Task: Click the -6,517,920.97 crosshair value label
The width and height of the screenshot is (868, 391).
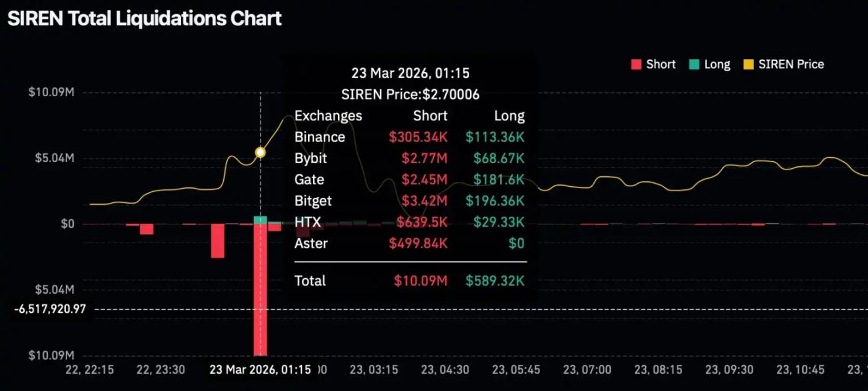Action: (x=48, y=308)
